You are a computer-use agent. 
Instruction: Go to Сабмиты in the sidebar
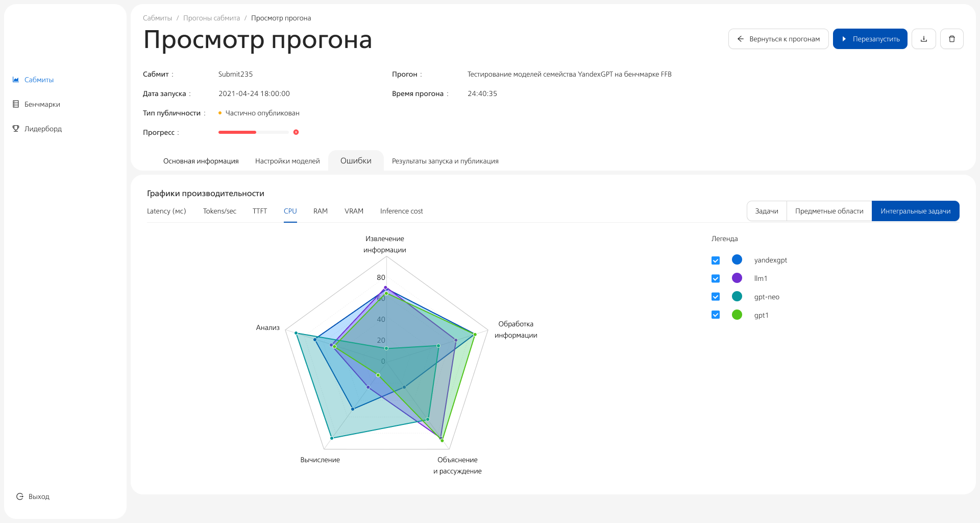(39, 80)
